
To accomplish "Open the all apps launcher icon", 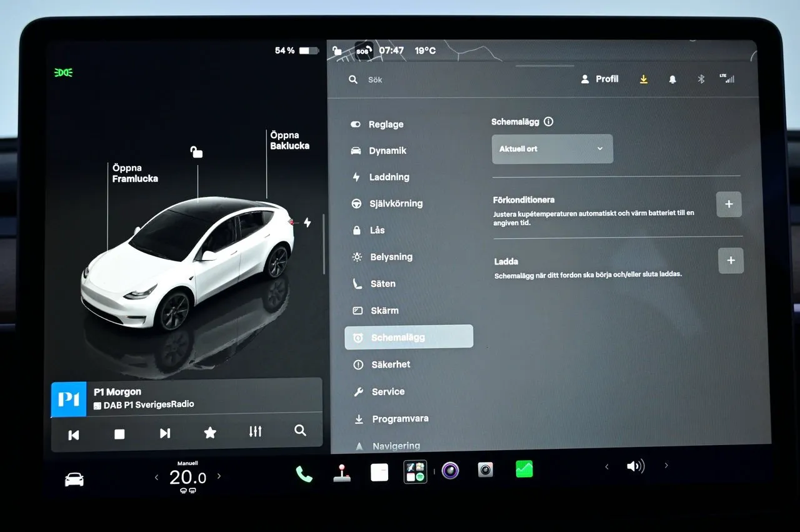I will click(415, 471).
